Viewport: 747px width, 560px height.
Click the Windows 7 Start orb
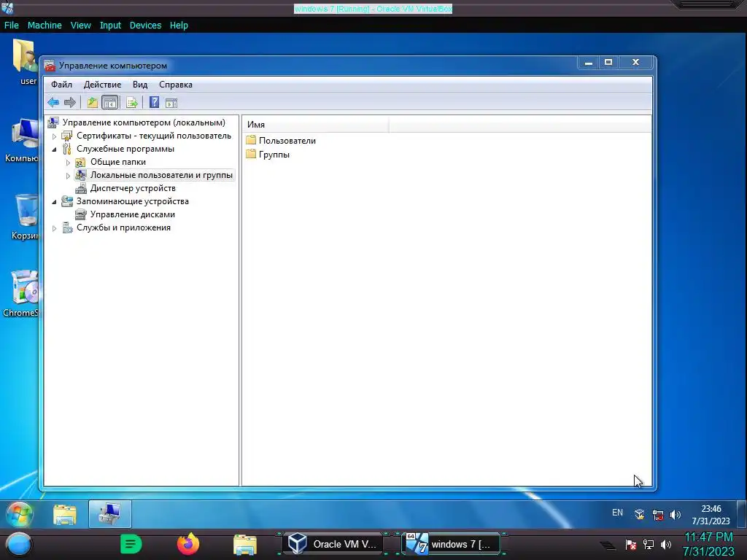click(x=19, y=514)
